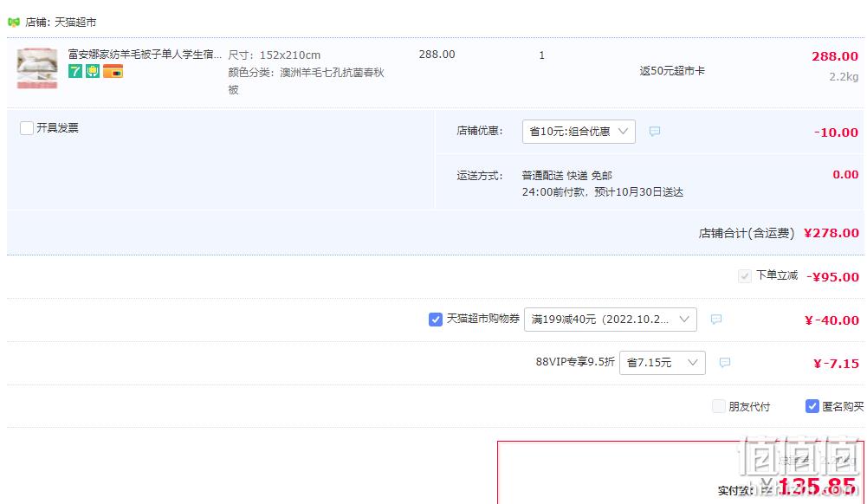Click the 0.00 shipping fee amount
The height and width of the screenshot is (504, 867).
(845, 175)
